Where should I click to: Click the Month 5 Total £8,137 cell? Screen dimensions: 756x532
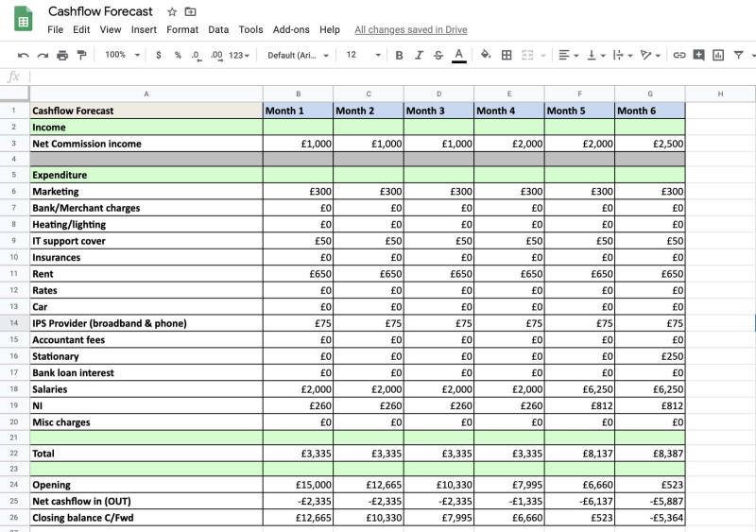(x=579, y=454)
